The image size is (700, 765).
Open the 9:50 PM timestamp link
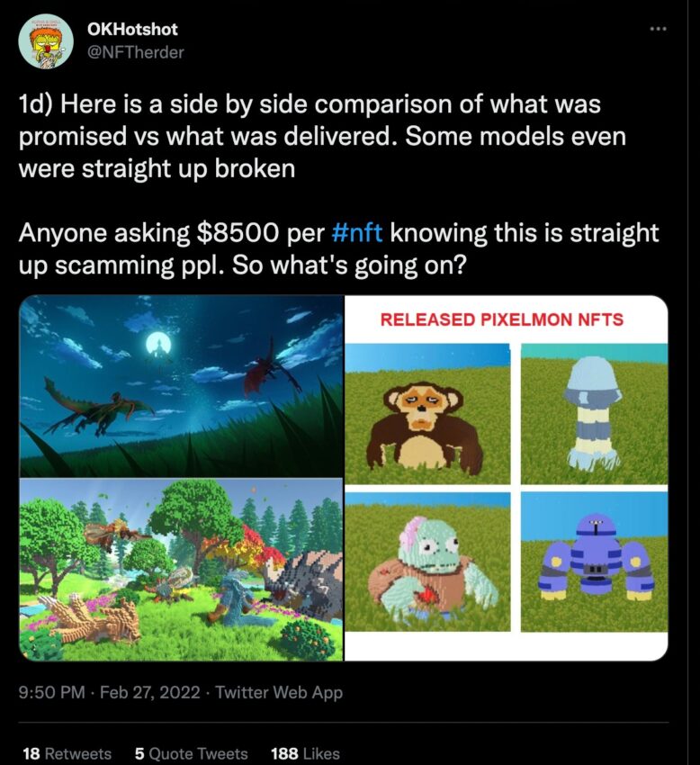click(51, 692)
